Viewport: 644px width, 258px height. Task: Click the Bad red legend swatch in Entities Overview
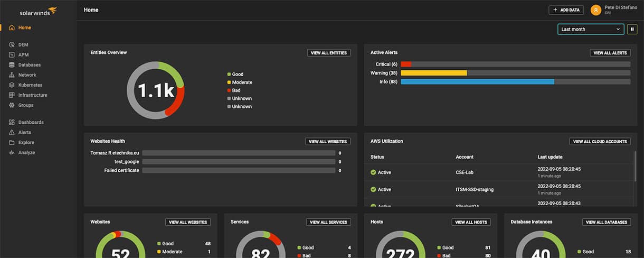click(229, 90)
